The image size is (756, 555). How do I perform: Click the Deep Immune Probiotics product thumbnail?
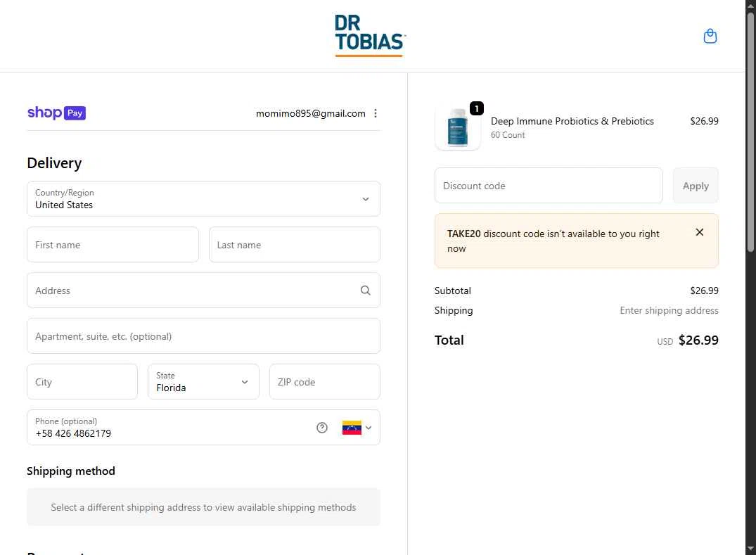(458, 127)
